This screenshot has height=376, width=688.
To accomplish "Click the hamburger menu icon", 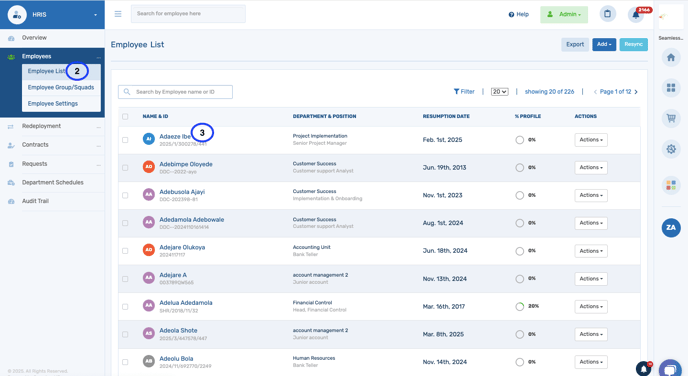I will 118,14.
